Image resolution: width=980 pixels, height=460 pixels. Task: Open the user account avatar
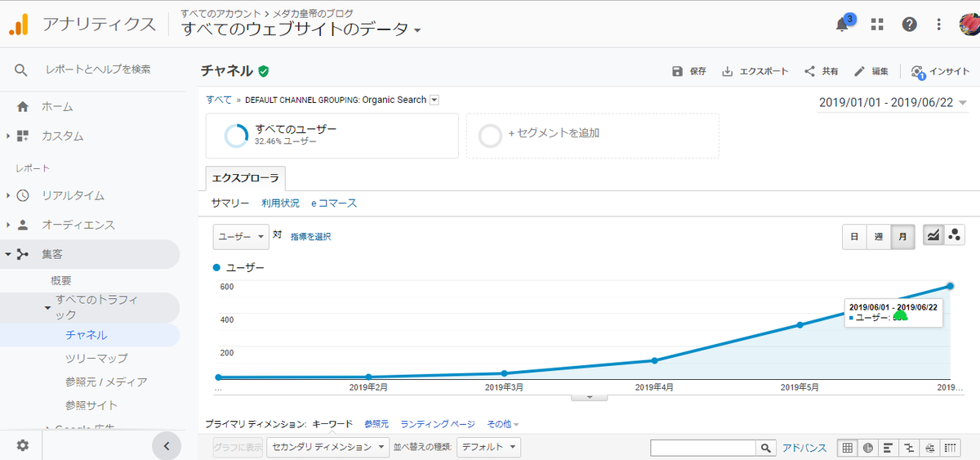click(x=970, y=24)
